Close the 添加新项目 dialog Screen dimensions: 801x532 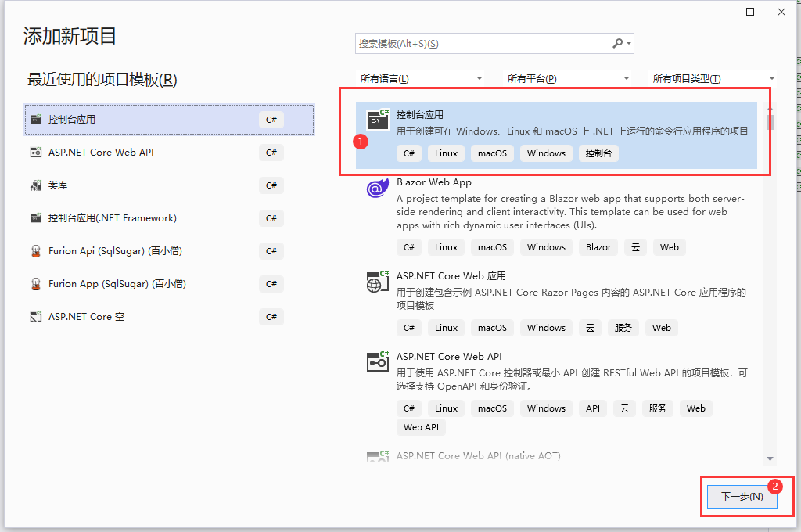pyautogui.click(x=781, y=12)
